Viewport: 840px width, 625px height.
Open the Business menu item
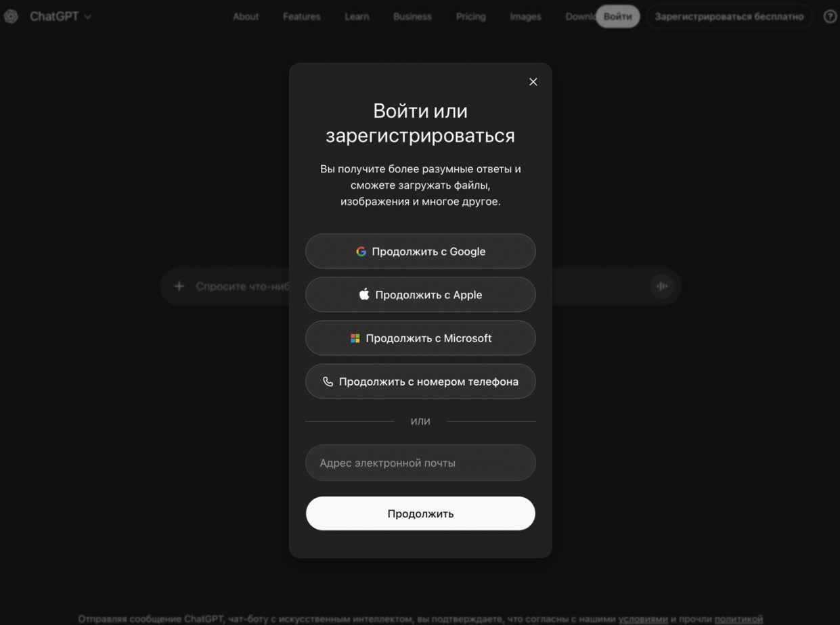(412, 16)
